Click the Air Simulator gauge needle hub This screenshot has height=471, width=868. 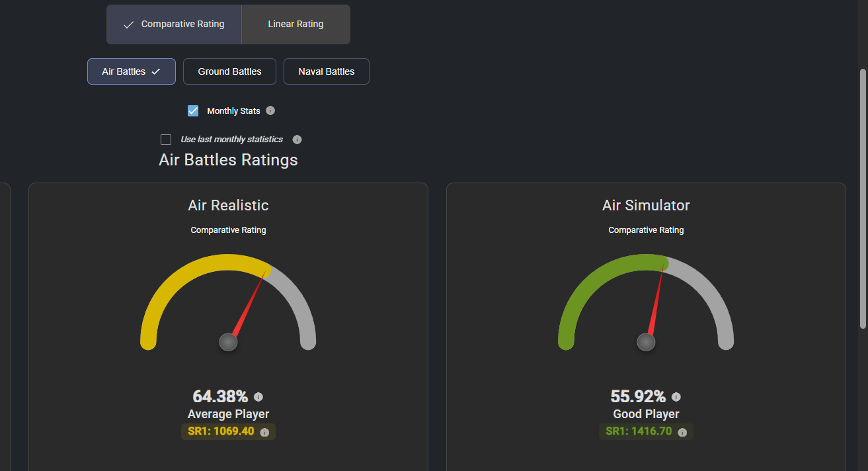coord(646,342)
